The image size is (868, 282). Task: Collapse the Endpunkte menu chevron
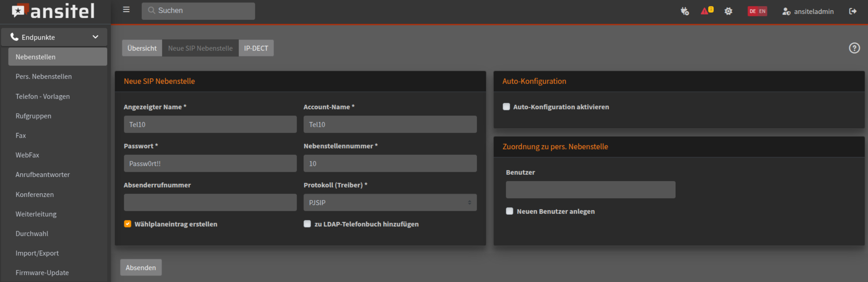95,37
